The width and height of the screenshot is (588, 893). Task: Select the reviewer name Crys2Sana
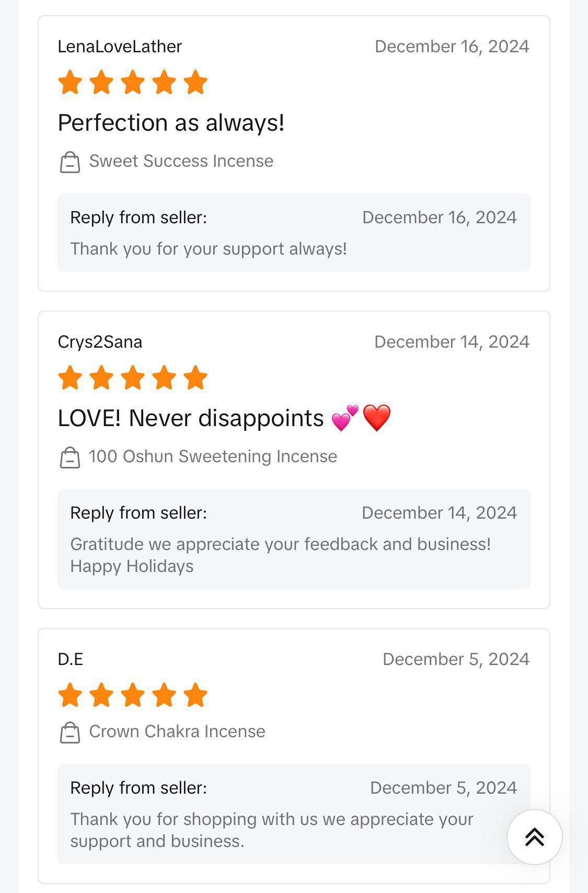(100, 342)
